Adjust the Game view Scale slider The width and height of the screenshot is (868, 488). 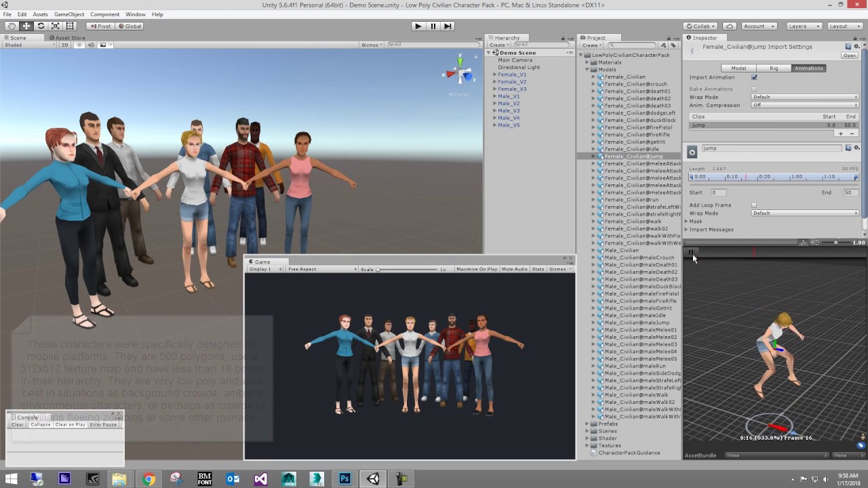(406, 269)
